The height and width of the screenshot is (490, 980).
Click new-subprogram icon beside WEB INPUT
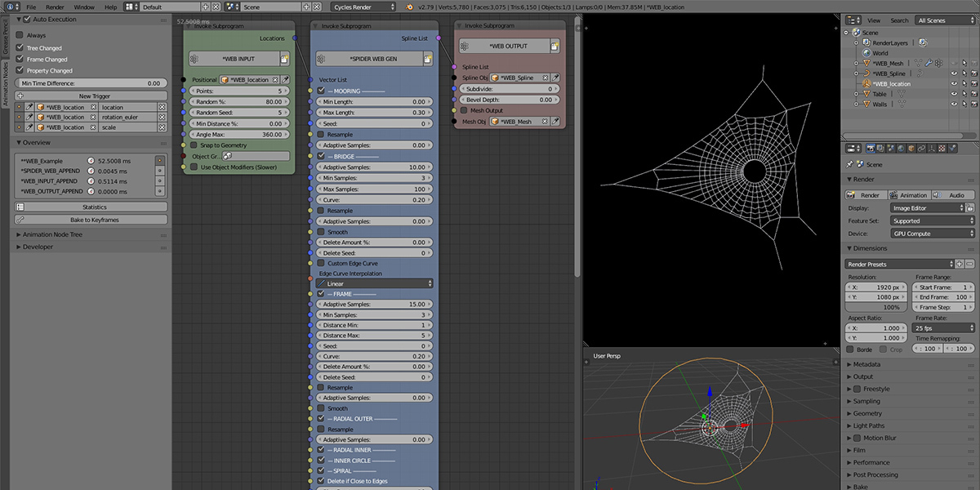[284, 59]
